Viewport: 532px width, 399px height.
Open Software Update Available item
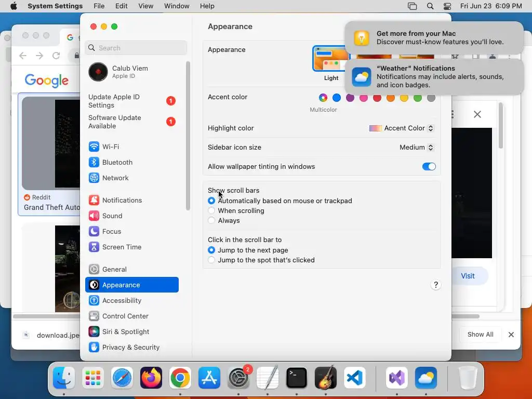tap(131, 122)
